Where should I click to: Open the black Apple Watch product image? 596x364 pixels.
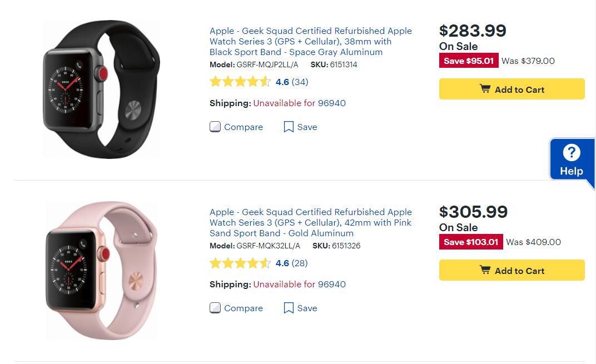tap(101, 90)
